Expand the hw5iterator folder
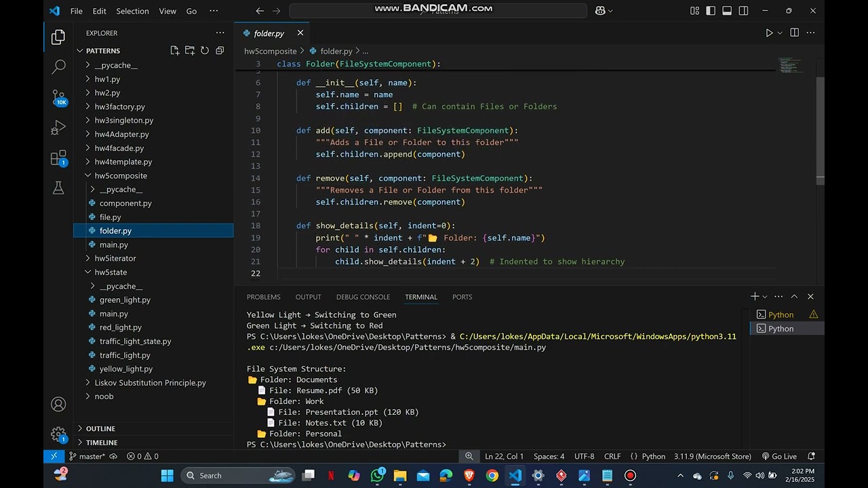This screenshot has width=868, height=488. point(115,258)
